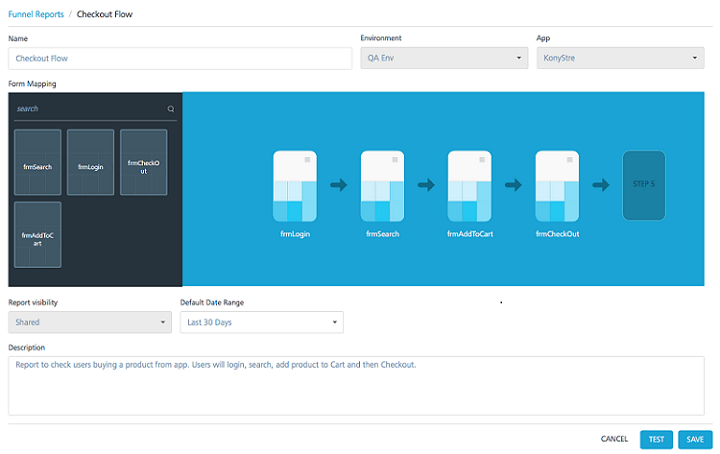Click the Checkout Flow breadcrumb text
Image resolution: width=720 pixels, height=454 pixels.
105,14
